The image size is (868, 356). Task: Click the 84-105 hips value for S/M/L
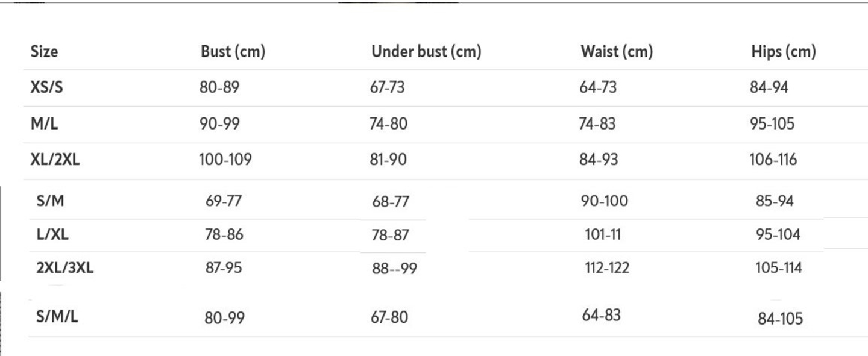point(780,319)
